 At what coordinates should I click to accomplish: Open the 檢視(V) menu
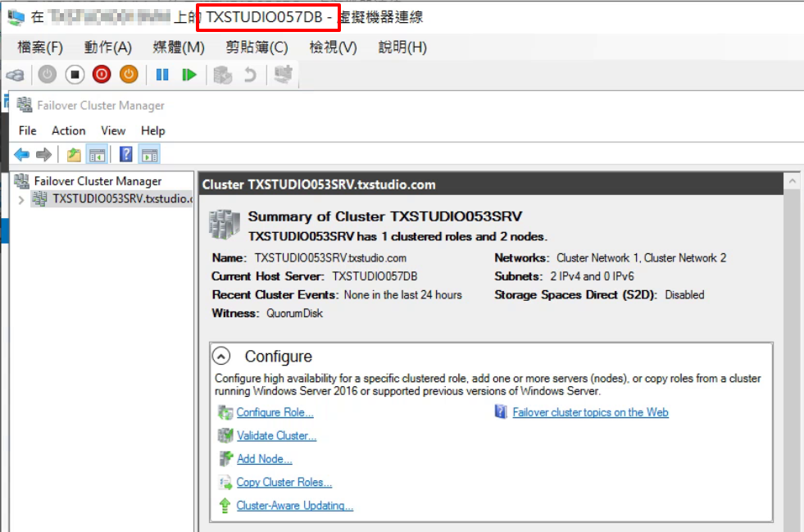[x=333, y=48]
